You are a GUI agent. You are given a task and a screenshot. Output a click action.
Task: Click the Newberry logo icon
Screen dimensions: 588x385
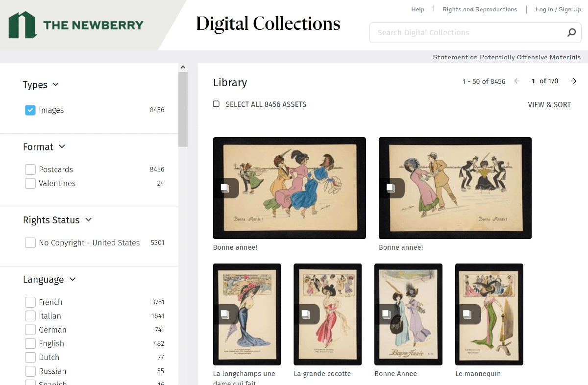point(23,25)
